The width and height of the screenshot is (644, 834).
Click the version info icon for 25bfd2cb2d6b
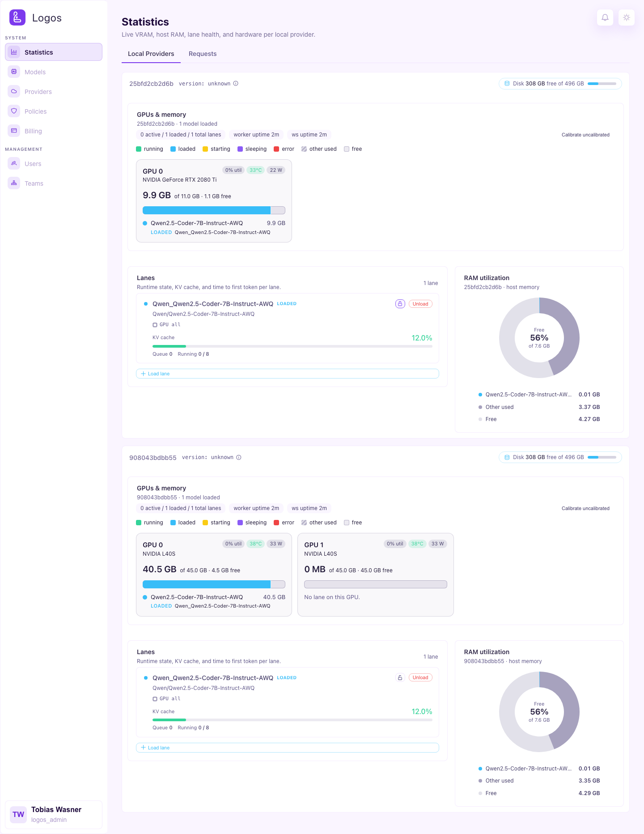[236, 84]
